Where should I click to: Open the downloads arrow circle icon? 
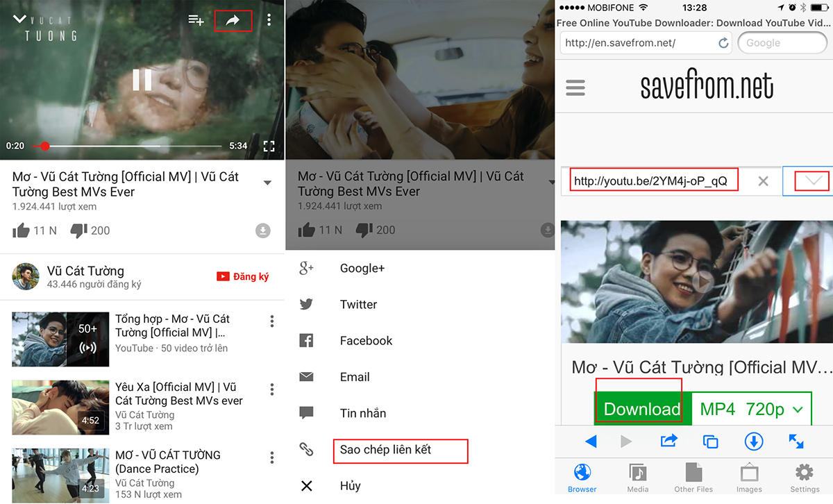point(754,441)
